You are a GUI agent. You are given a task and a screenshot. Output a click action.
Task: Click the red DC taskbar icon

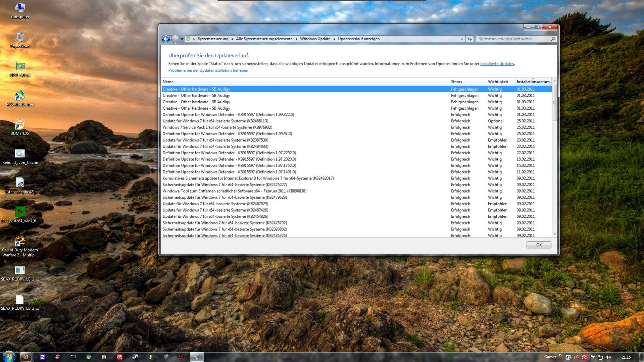(182, 357)
